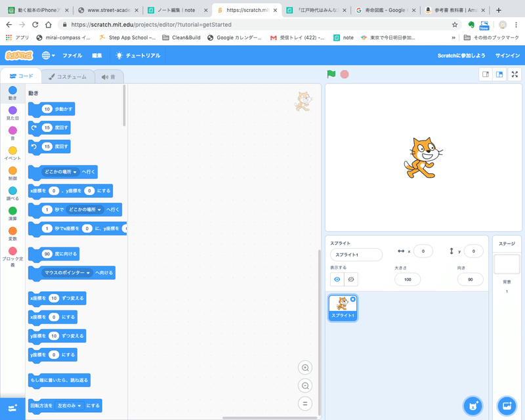Viewport: 525px width, 420px height.
Task: Open the Clean&Build bookmark folder
Action: click(x=181, y=38)
